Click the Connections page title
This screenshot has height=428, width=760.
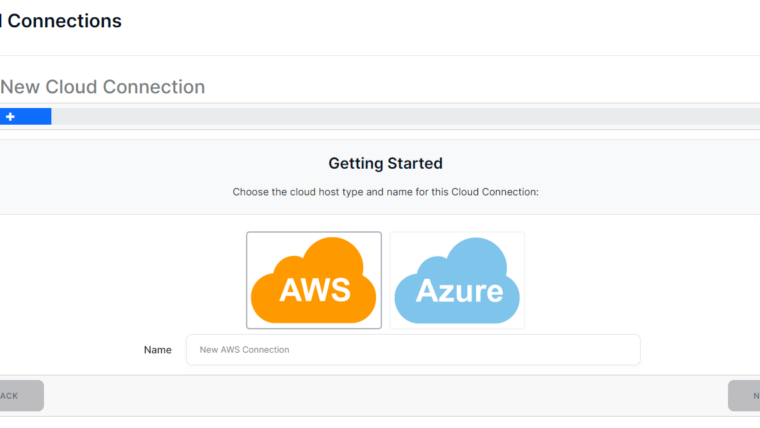62,21
